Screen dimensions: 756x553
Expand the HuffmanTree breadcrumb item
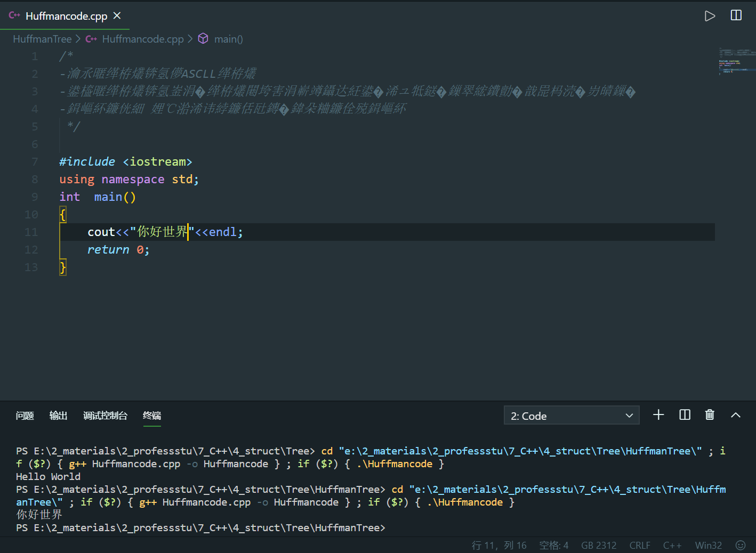coord(42,38)
